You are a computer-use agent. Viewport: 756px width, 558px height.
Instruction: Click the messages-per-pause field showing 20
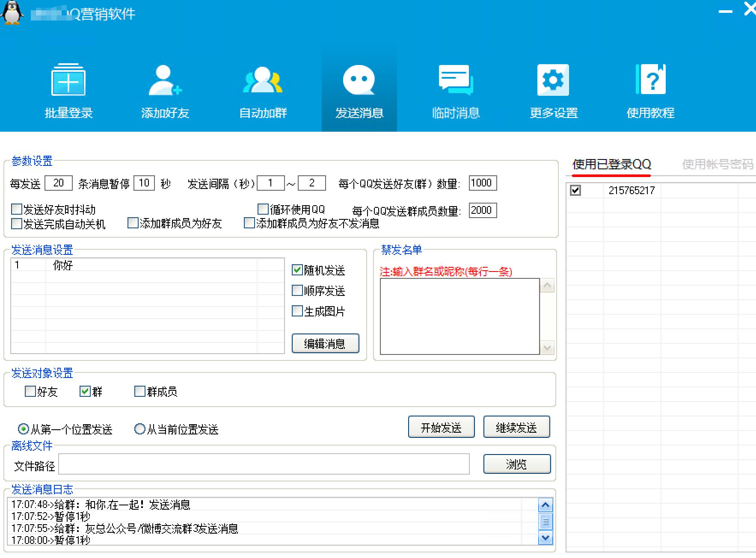(59, 183)
